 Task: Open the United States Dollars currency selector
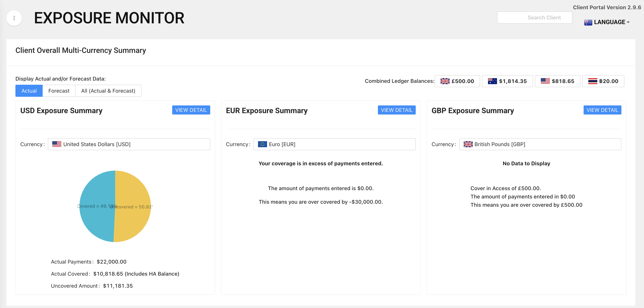(129, 144)
